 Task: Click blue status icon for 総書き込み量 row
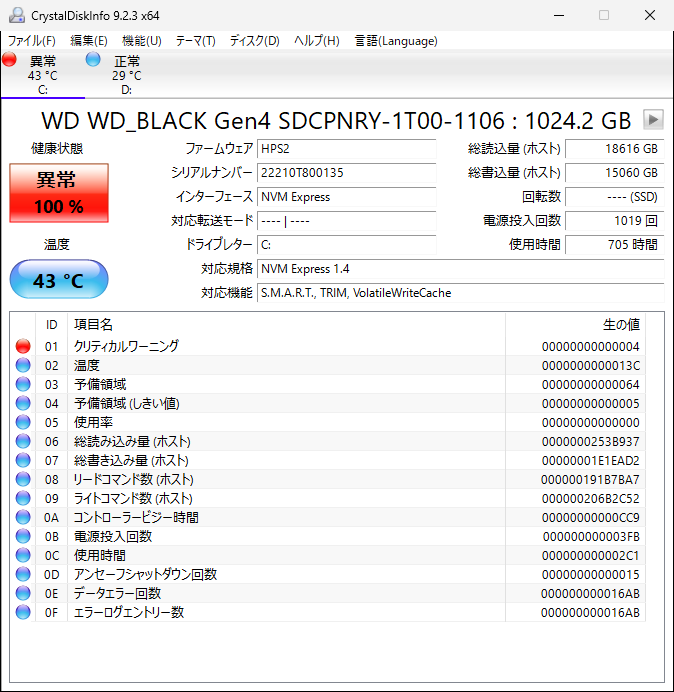pos(23,460)
